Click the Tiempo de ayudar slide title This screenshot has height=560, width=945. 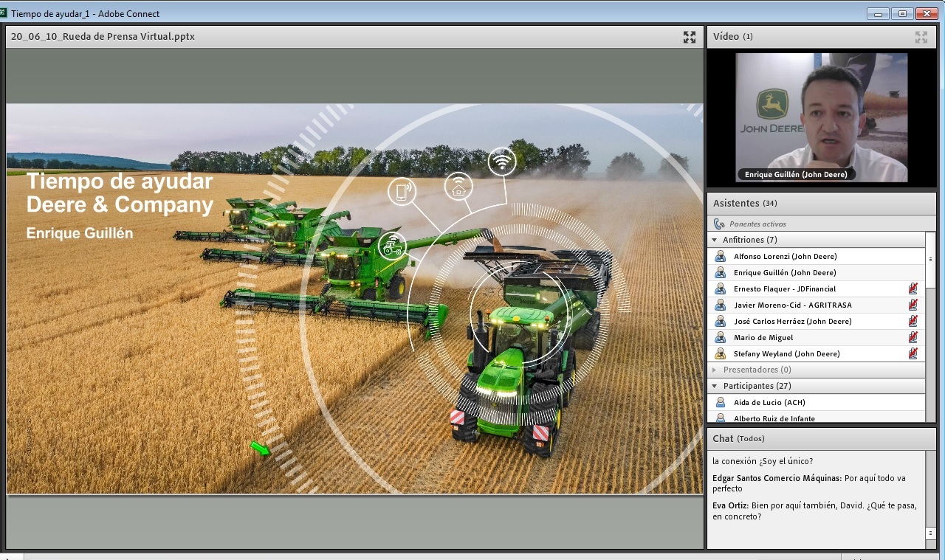[120, 193]
